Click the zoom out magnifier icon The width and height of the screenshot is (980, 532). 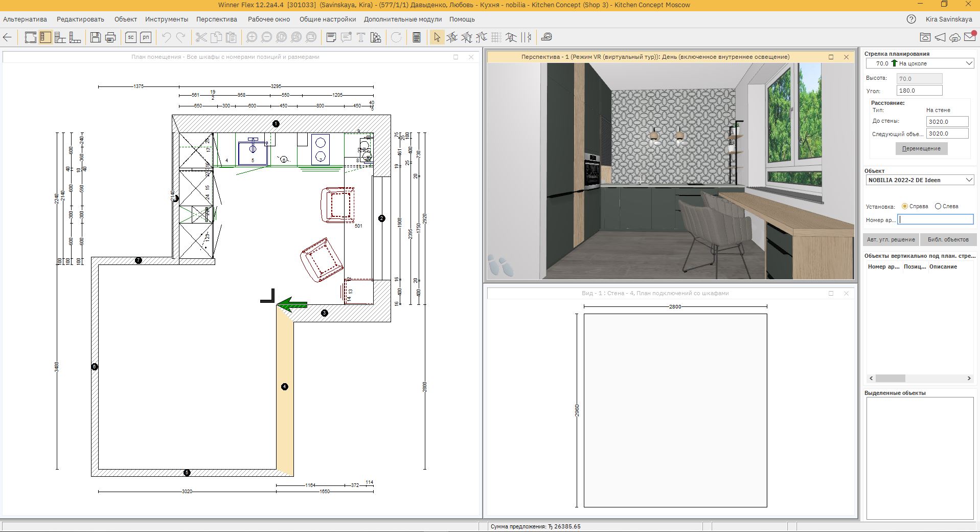coord(266,37)
